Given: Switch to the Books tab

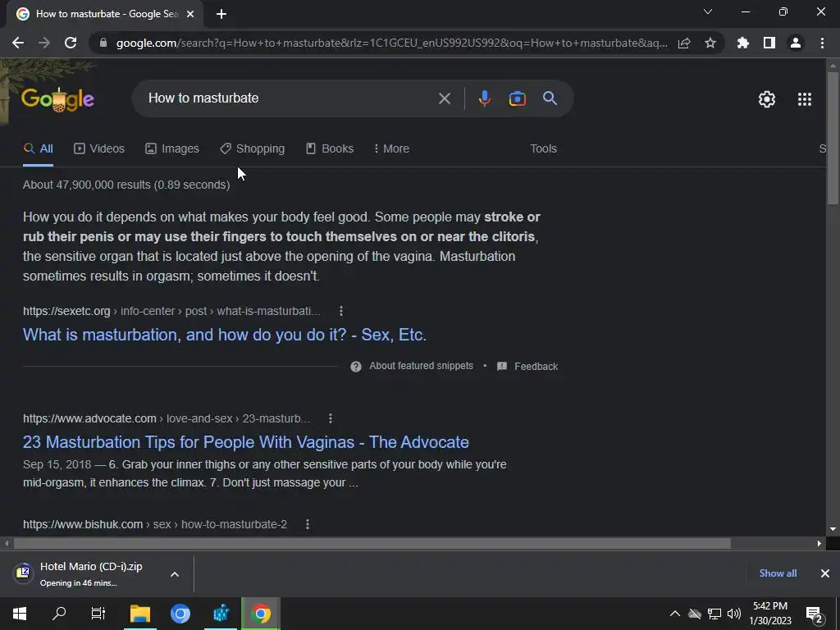Looking at the screenshot, I should [x=330, y=149].
